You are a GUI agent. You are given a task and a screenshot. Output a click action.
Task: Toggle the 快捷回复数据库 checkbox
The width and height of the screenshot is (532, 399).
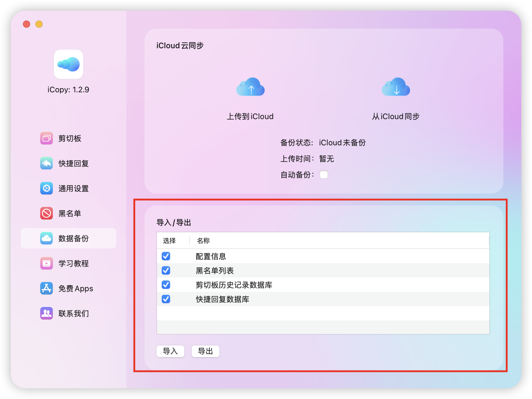(166, 299)
